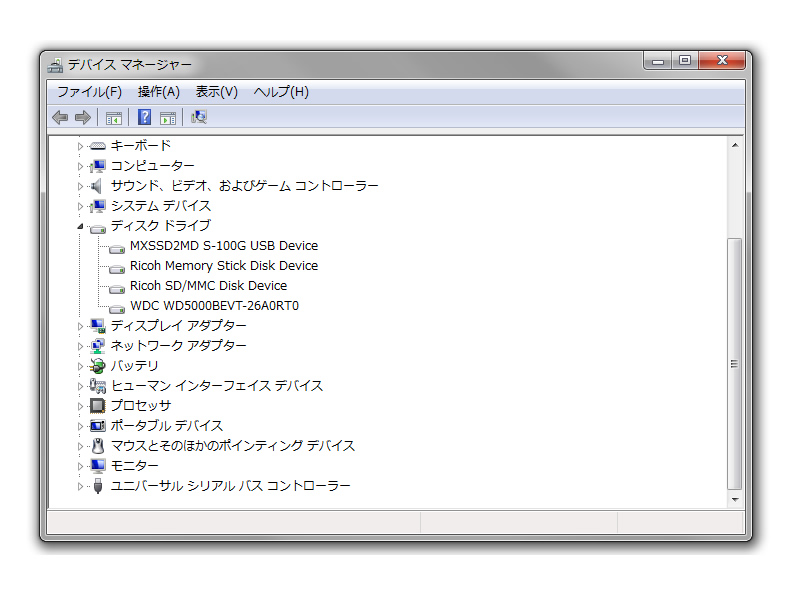The height and width of the screenshot is (600, 800).
Task: Open Help via the blue question-mark icon
Action: [x=145, y=118]
